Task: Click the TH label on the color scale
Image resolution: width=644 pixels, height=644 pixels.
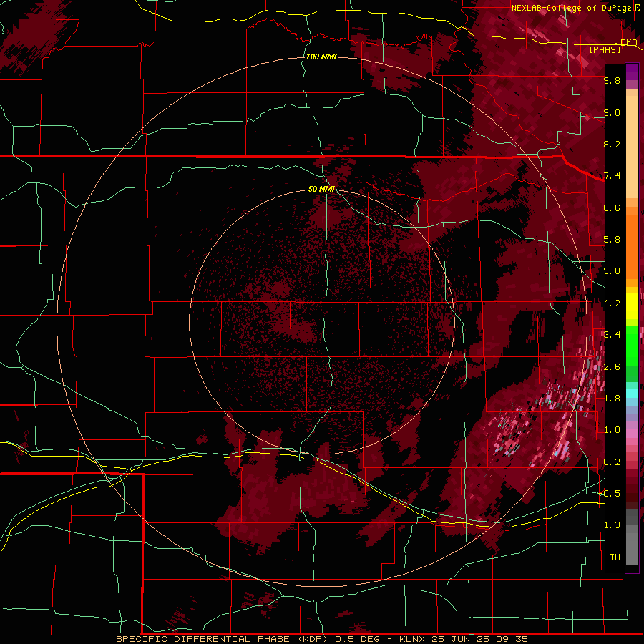Action: click(615, 557)
